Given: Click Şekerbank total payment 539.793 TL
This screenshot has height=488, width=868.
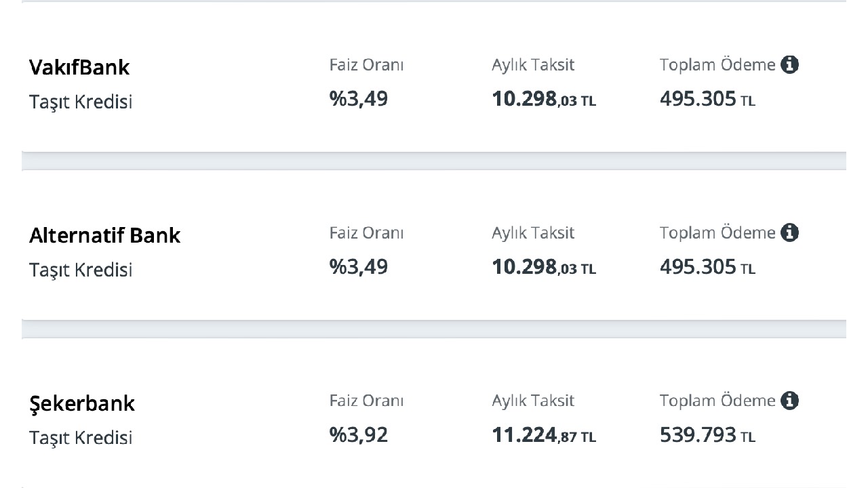Looking at the screenshot, I should tap(707, 436).
